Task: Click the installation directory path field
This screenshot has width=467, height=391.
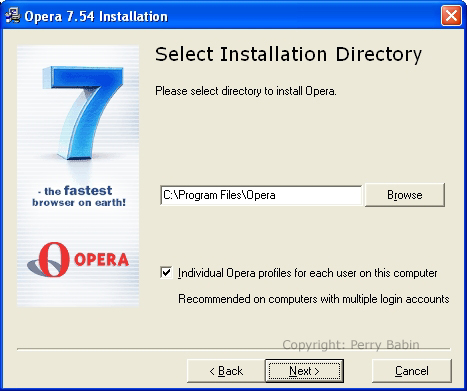Action: (x=261, y=195)
